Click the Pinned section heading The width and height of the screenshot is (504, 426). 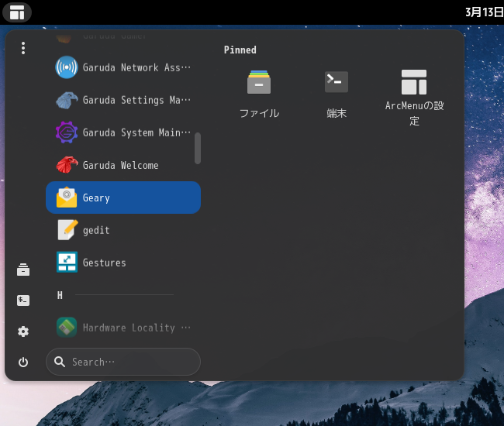click(240, 50)
